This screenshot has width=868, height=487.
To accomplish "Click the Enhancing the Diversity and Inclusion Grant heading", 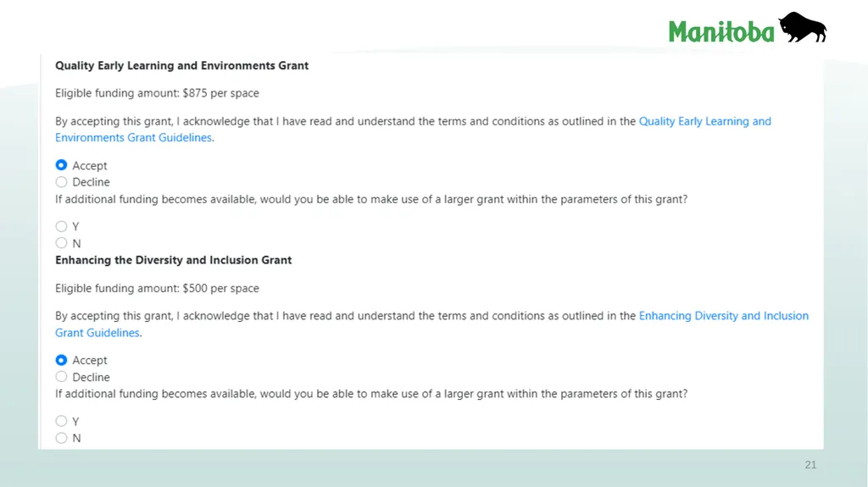I will pyautogui.click(x=173, y=260).
